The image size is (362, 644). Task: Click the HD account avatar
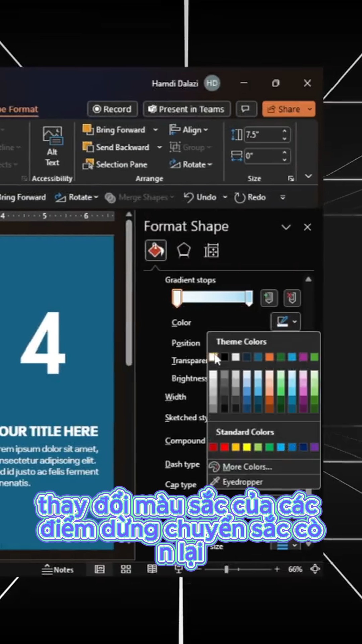point(212,83)
